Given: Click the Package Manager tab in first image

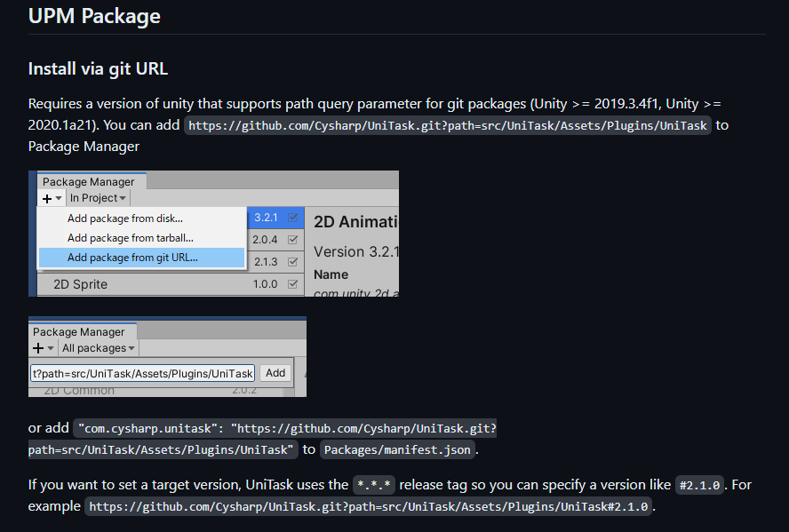Looking at the screenshot, I should tap(92, 181).
